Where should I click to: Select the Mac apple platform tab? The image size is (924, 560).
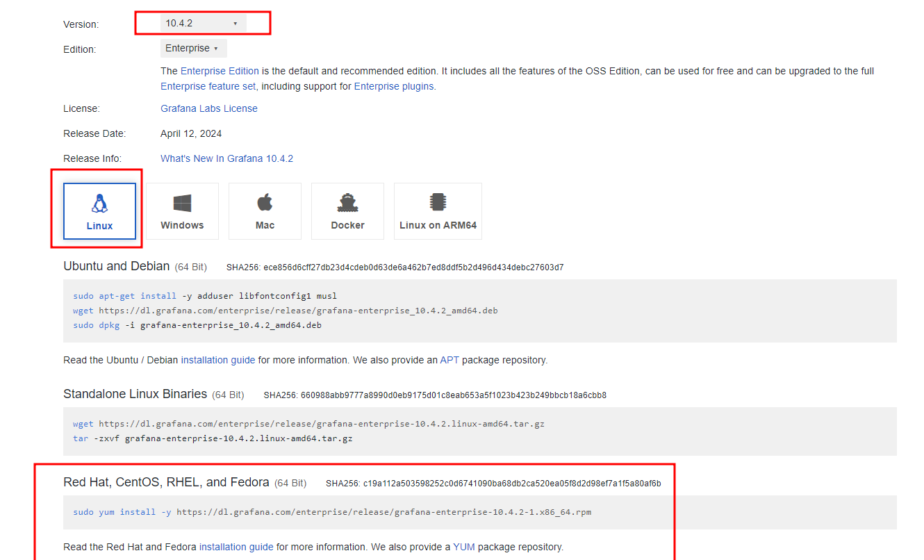[x=265, y=211]
